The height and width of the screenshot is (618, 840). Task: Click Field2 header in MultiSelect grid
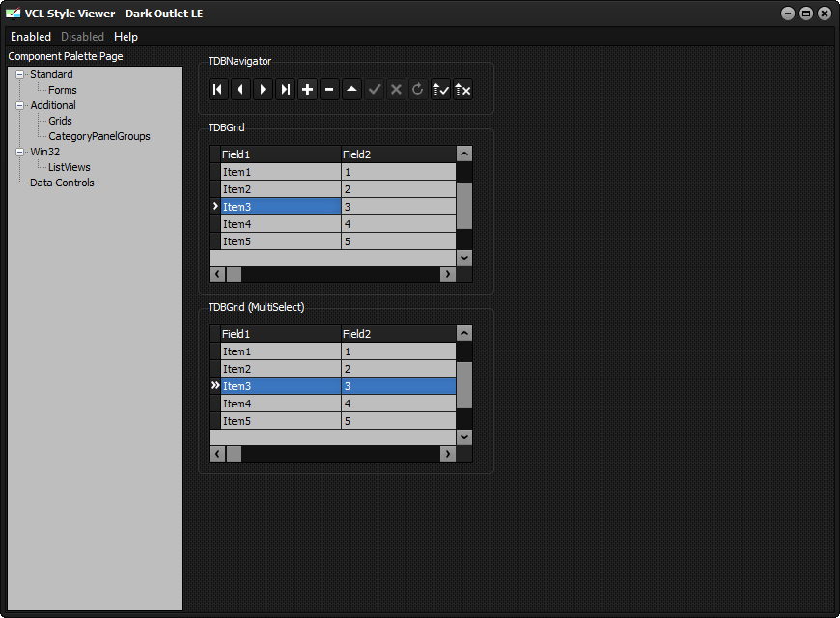[399, 334]
